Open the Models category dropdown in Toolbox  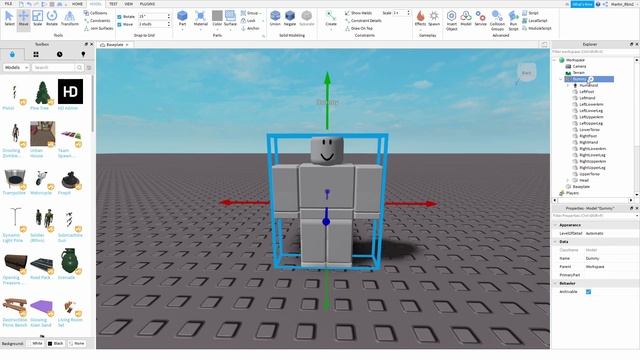16,67
